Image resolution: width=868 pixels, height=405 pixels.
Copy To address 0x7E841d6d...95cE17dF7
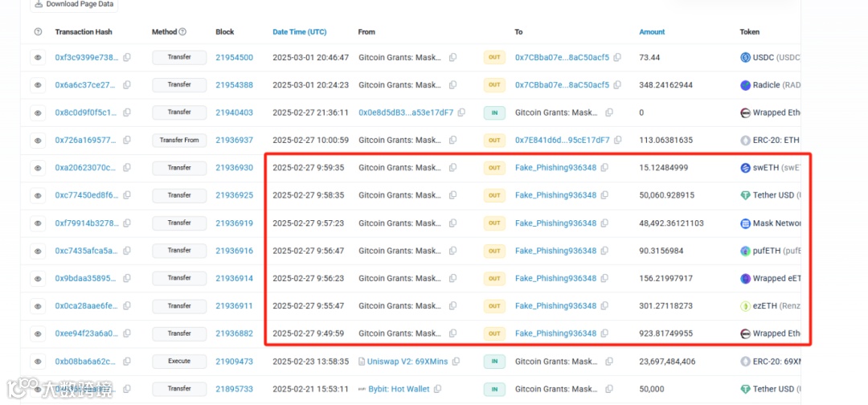coord(617,141)
